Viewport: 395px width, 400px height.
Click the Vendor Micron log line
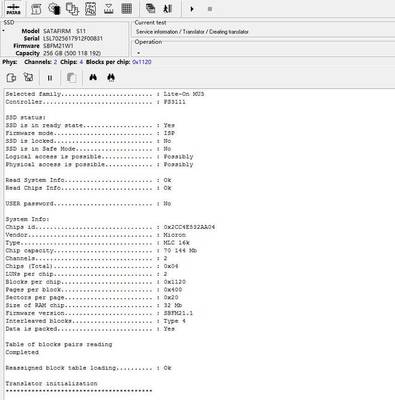coord(95,235)
